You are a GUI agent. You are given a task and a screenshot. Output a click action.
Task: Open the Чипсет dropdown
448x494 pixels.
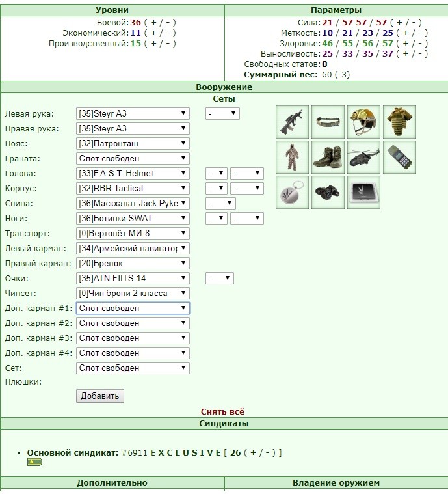point(133,293)
